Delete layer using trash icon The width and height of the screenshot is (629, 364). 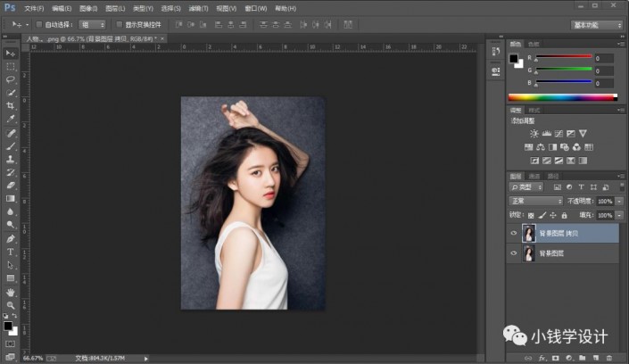pos(609,358)
